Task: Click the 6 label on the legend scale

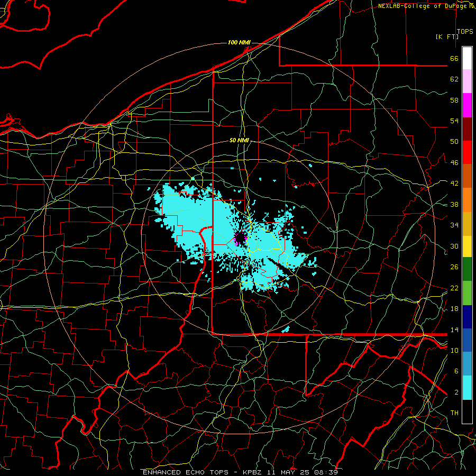Action: (x=456, y=371)
